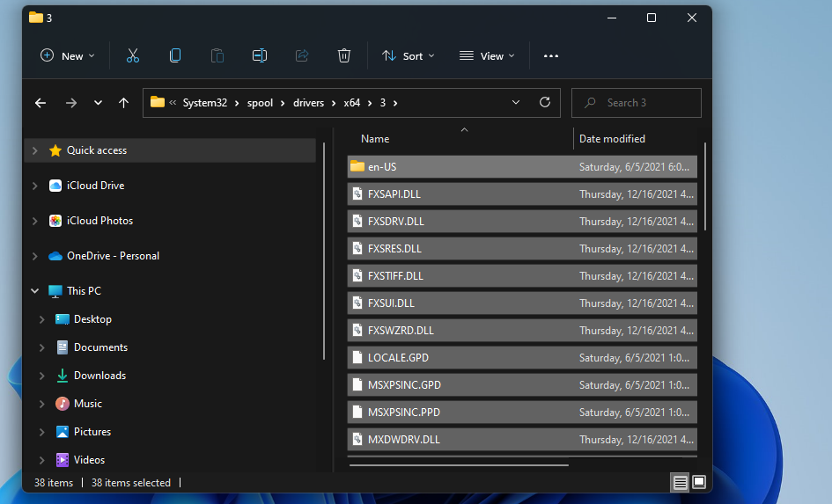
Task: Open the View dropdown menu
Action: [x=487, y=55]
